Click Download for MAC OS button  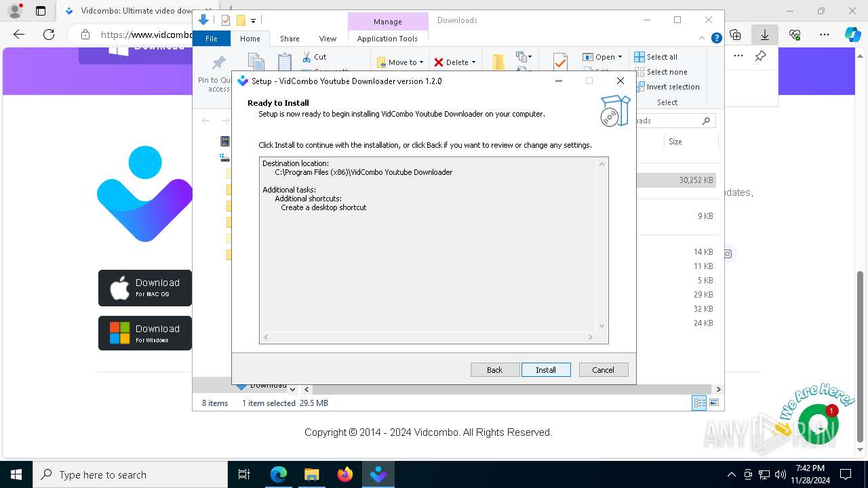point(145,288)
